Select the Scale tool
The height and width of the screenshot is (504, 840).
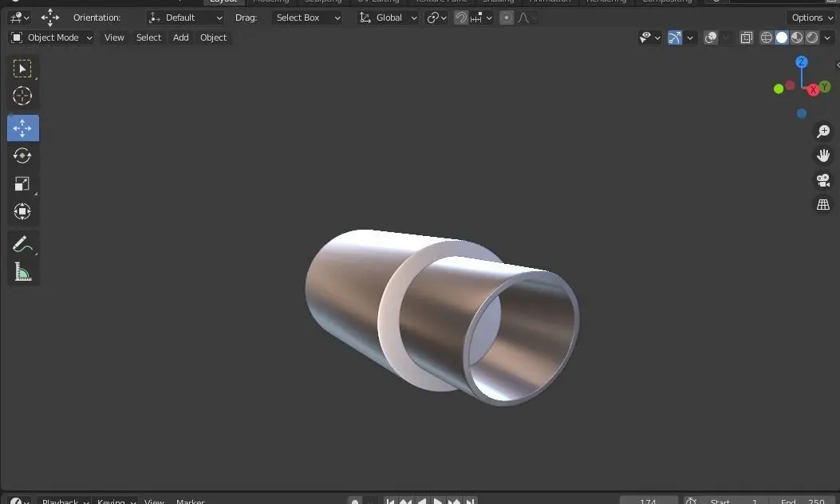click(22, 183)
